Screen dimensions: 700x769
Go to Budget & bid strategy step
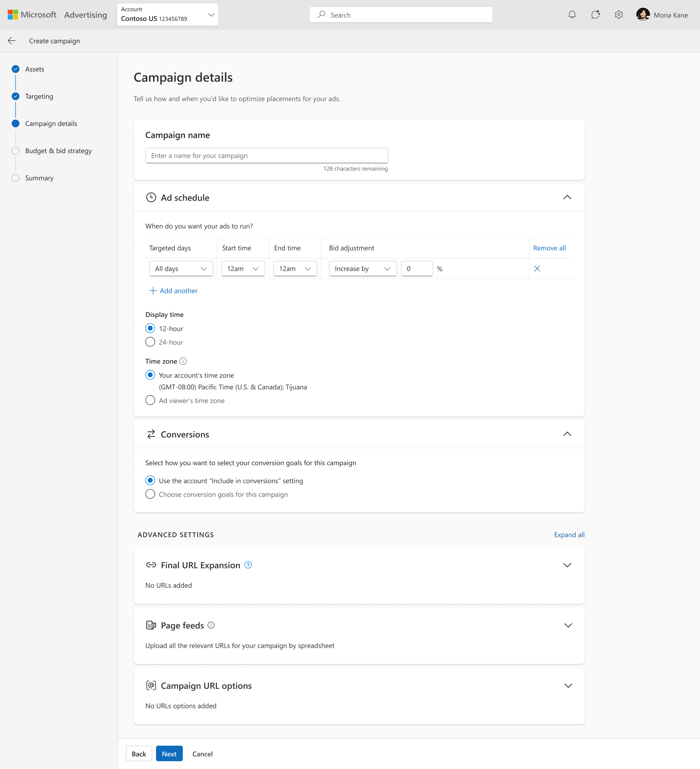point(58,151)
